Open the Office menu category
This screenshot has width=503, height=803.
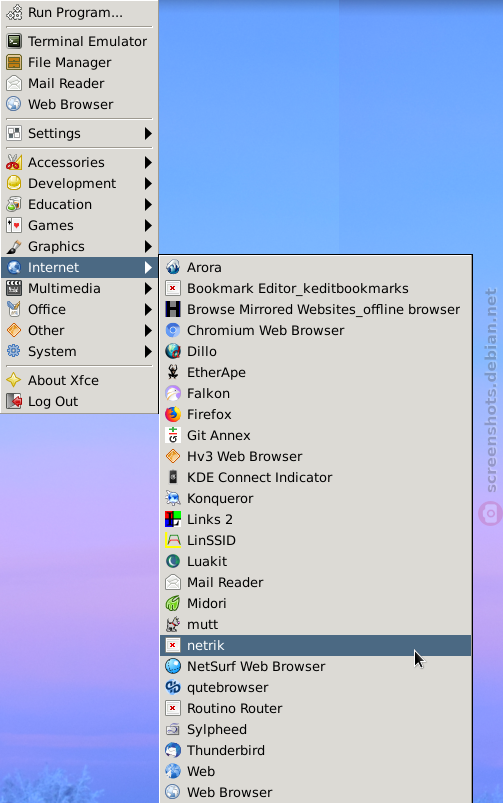pyautogui.click(x=79, y=309)
